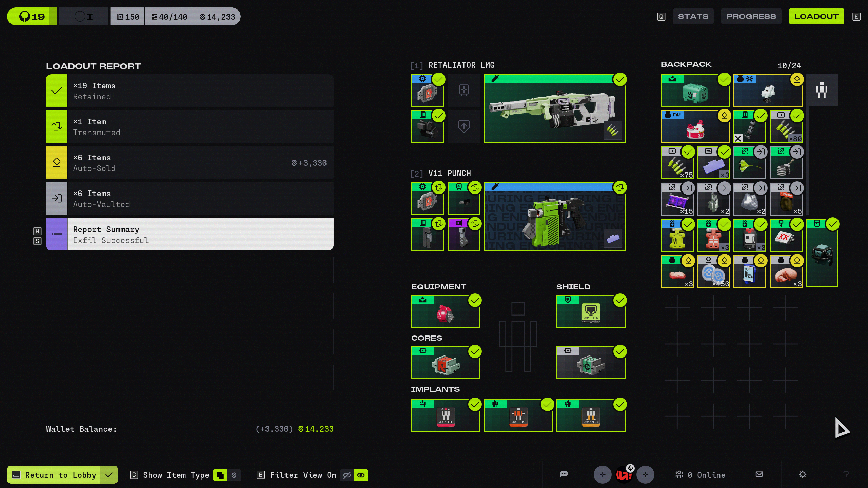868x488 pixels.
Task: Open the mail inbox icon
Action: (759, 474)
